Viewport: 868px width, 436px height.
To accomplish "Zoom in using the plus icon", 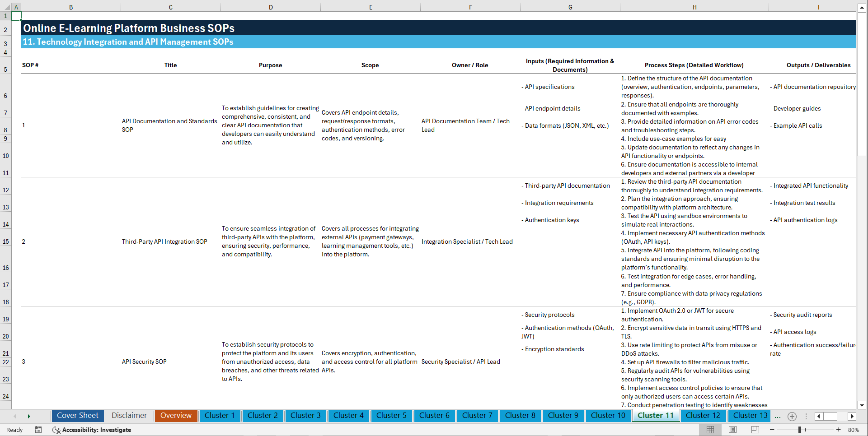I will click(839, 430).
